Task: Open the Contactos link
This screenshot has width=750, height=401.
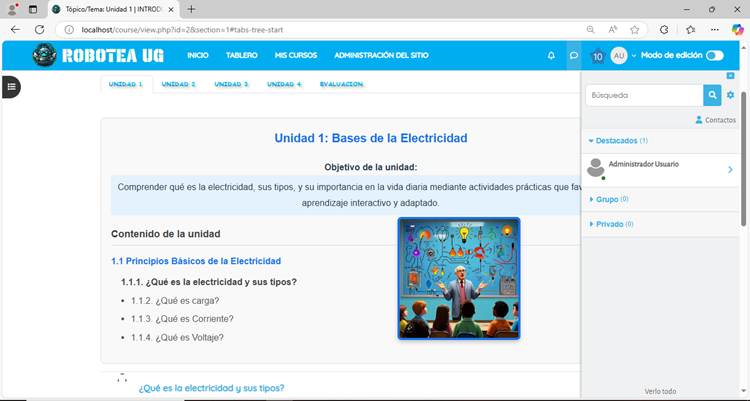Action: [715, 120]
